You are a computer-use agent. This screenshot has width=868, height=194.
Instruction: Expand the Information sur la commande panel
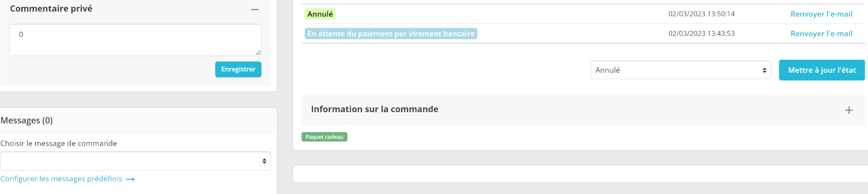(x=583, y=110)
